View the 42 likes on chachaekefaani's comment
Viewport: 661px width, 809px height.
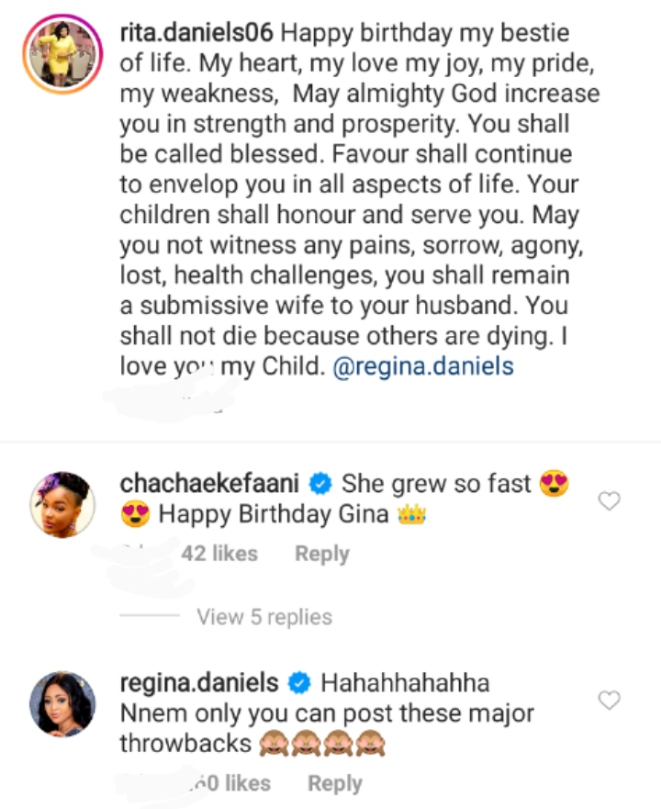point(219,554)
